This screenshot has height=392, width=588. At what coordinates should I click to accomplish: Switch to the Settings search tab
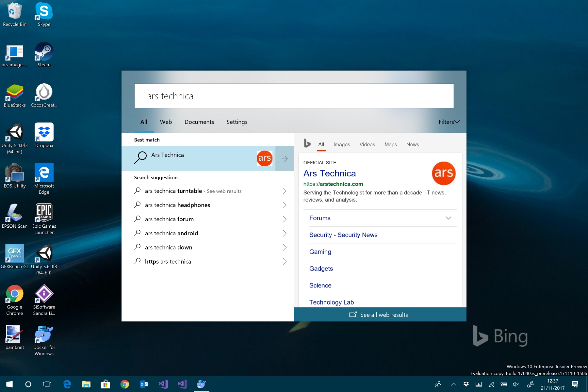[x=237, y=122]
